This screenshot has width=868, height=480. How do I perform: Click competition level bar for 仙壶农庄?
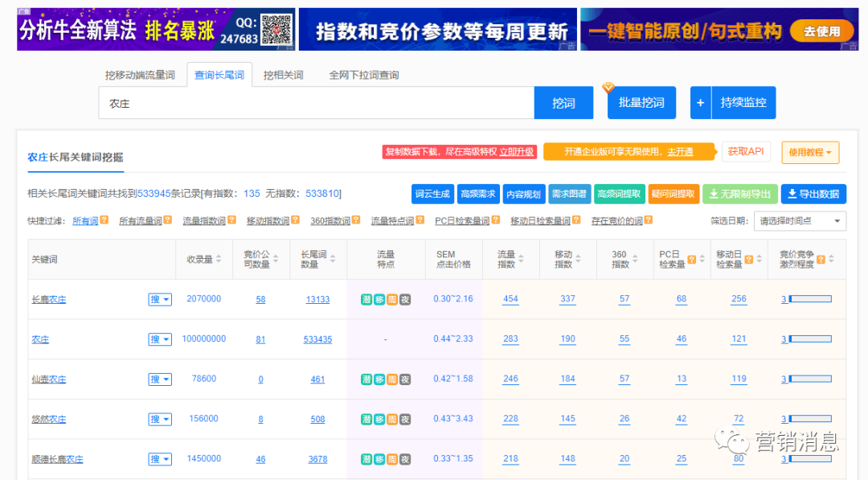coord(810,379)
